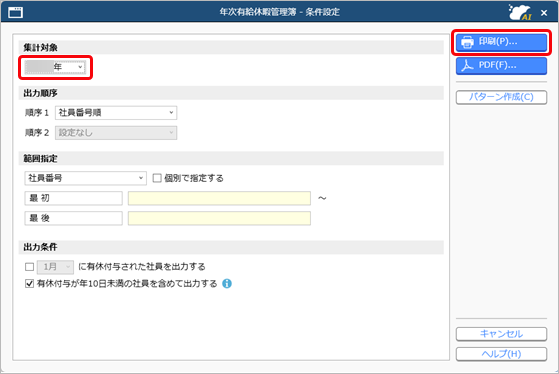Click the 出力条件 section header
Screen dimensions: 559x374
231,247
